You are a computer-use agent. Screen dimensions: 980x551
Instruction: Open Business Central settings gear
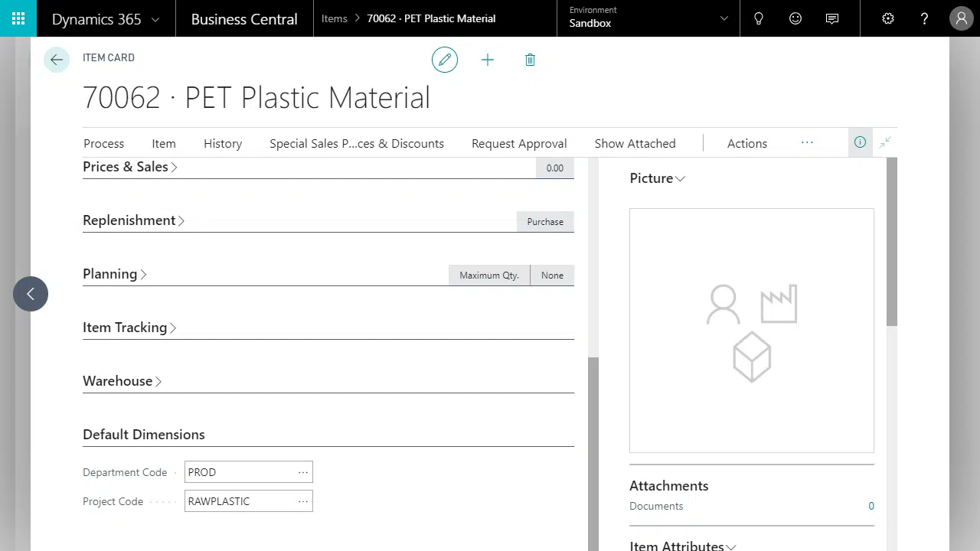tap(887, 18)
